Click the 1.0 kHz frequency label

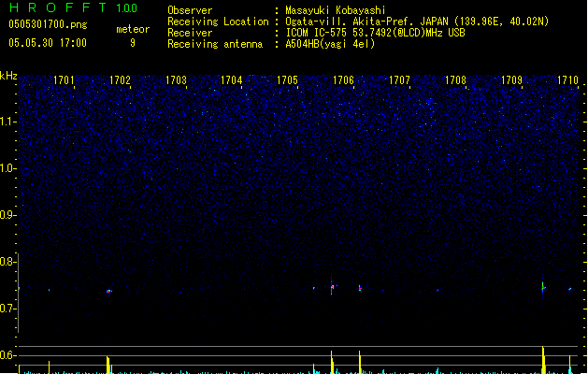coord(7,168)
